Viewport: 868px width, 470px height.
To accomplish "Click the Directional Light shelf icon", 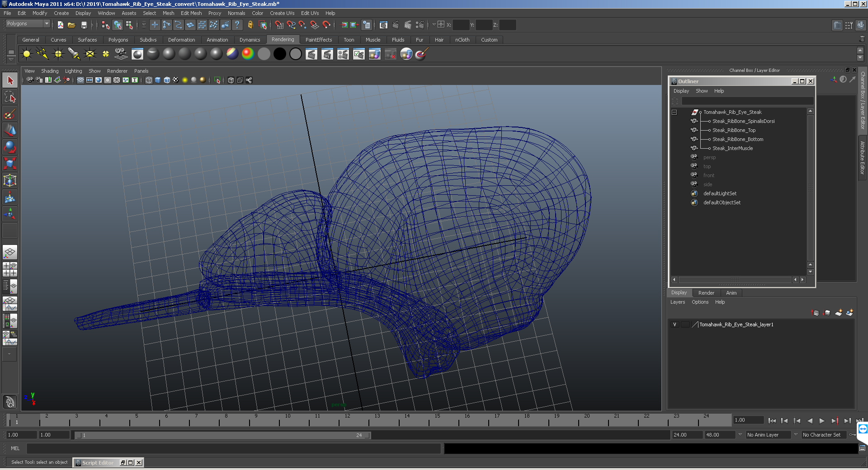I will pyautogui.click(x=42, y=54).
